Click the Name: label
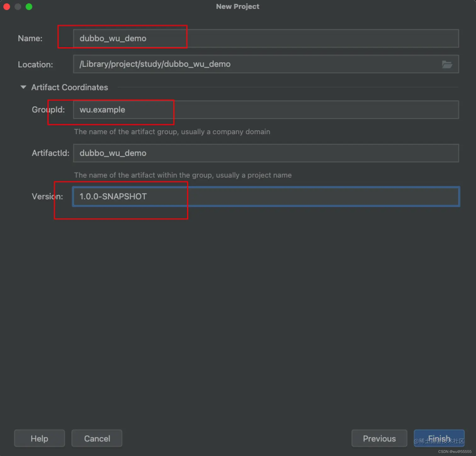476x456 pixels. click(x=30, y=38)
